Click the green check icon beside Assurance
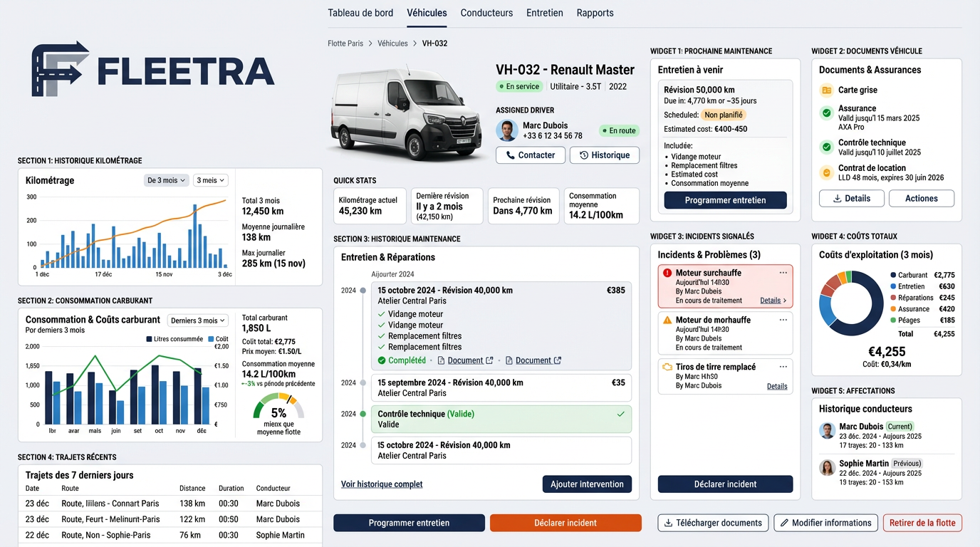980x547 pixels. 826,113
